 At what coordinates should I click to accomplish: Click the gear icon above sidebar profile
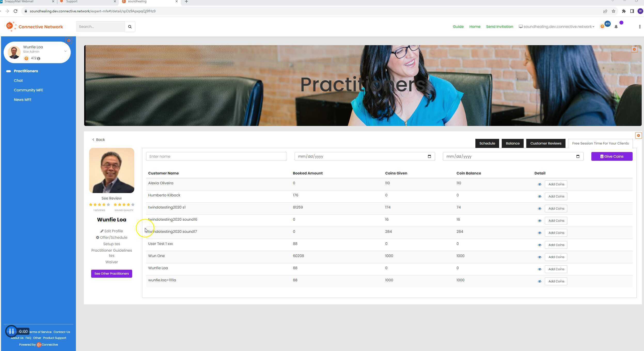tap(69, 41)
